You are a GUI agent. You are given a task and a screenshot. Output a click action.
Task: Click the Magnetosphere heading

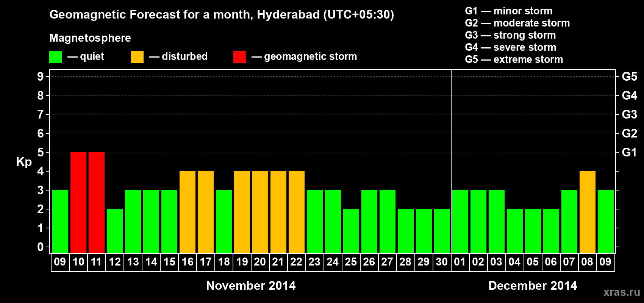pos(90,38)
